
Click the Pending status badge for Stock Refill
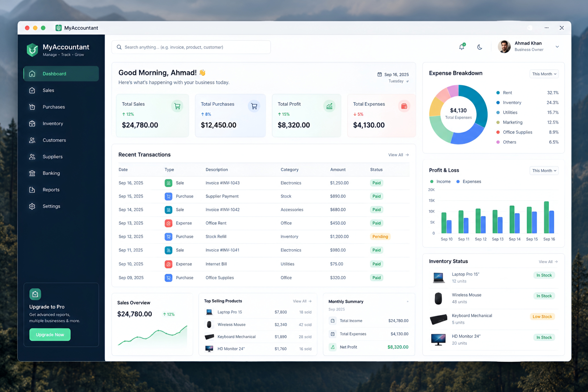tap(380, 236)
